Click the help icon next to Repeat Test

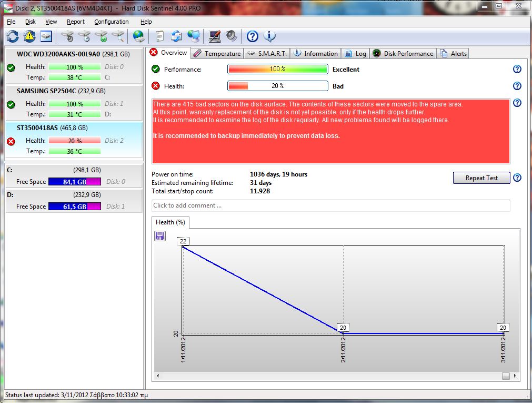coord(517,178)
